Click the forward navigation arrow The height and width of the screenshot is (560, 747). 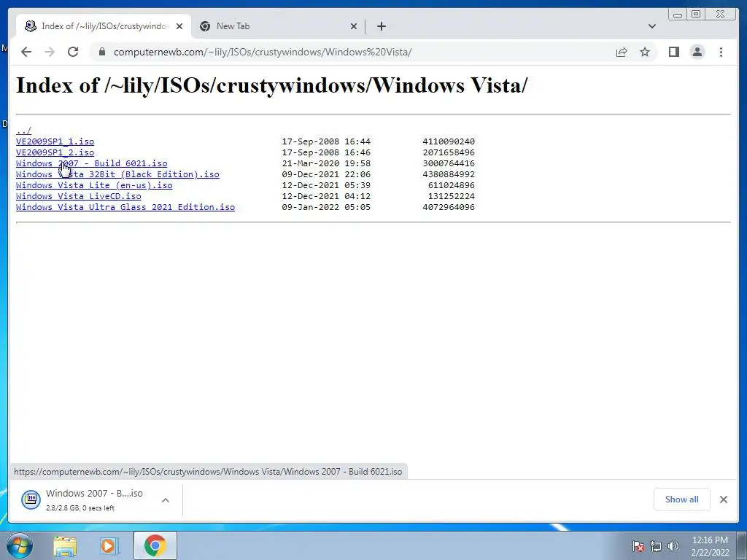[x=50, y=52]
